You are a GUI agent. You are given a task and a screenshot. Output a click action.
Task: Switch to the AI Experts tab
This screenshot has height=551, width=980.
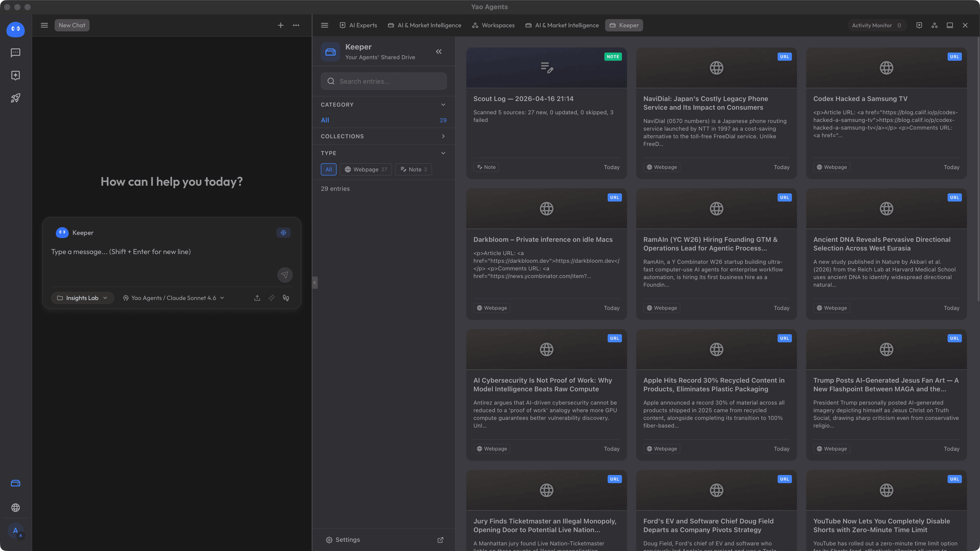[358, 25]
